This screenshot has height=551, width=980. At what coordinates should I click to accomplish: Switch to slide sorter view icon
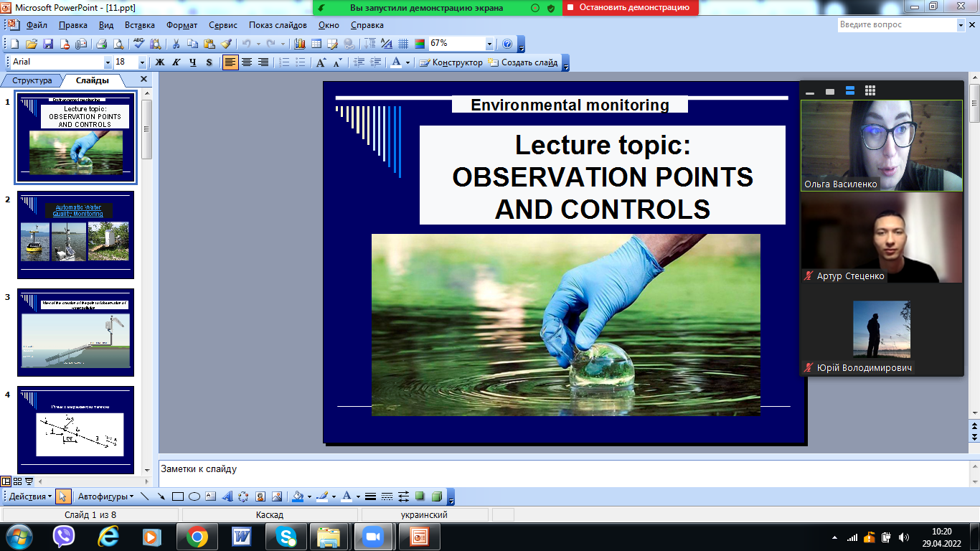[18, 481]
